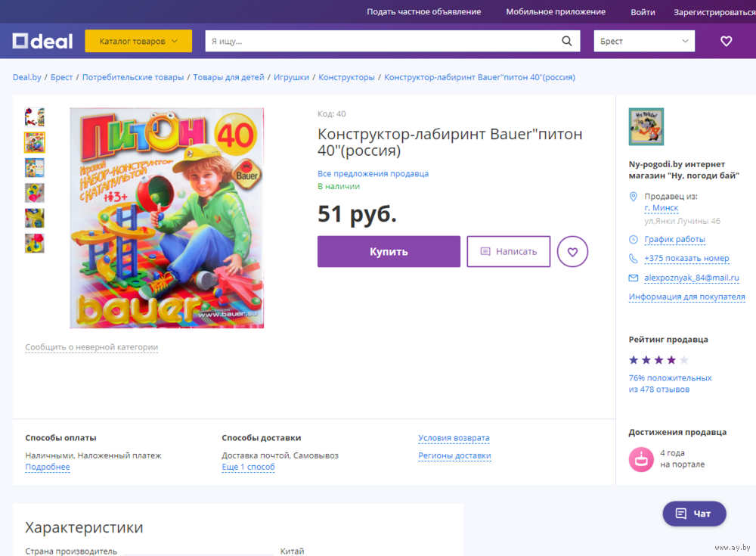Image resolution: width=756 pixels, height=556 pixels.
Task: Click the Китай manufacturer country value
Action: pos(292,551)
